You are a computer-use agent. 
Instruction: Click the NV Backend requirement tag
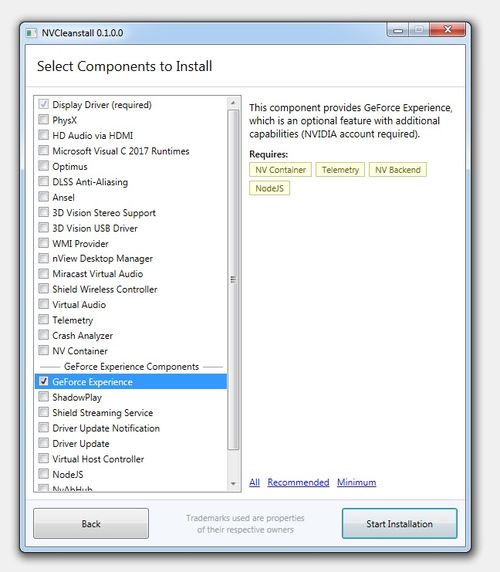pyautogui.click(x=398, y=170)
